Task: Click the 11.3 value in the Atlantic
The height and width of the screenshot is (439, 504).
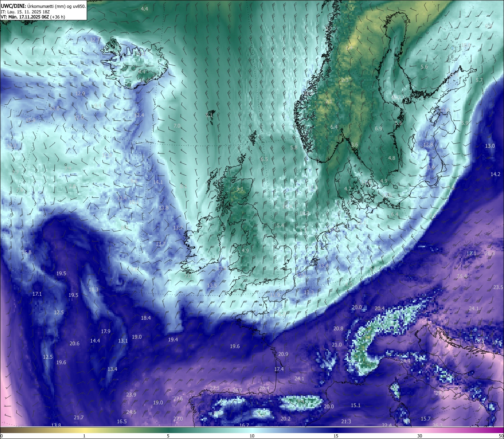Action: click(93, 290)
